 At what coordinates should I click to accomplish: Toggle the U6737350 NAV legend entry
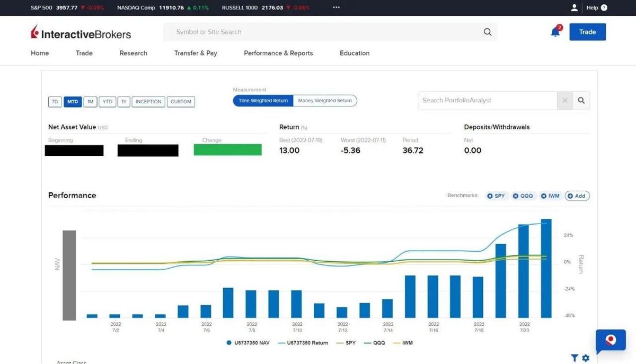pos(248,343)
